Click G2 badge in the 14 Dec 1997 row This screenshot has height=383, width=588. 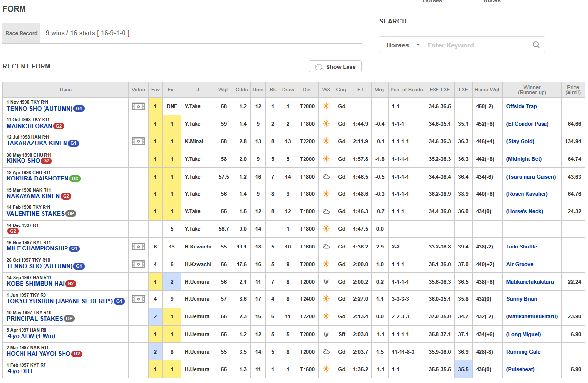[13, 231]
